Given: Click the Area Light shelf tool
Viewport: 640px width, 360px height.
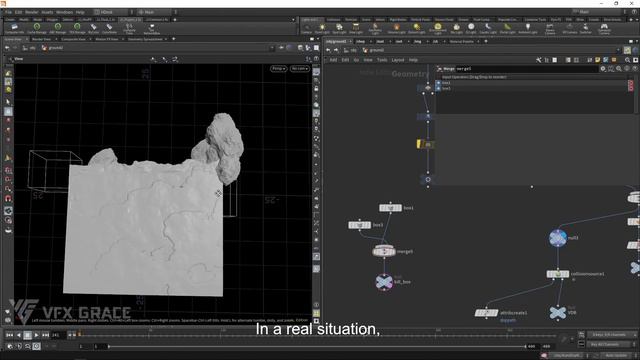Looking at the screenshot, I should [x=356, y=29].
